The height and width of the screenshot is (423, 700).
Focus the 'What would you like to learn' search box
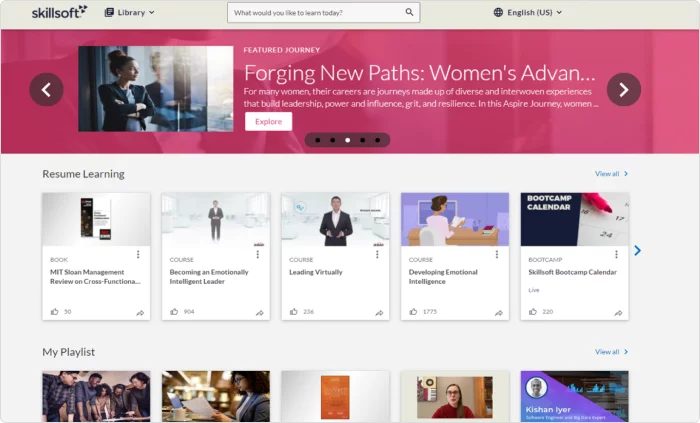point(315,13)
